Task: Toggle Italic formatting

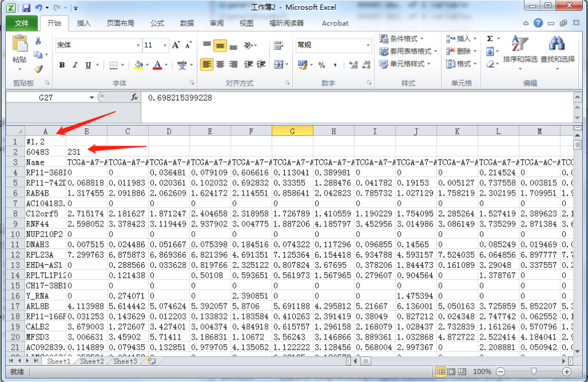Action: pos(75,65)
